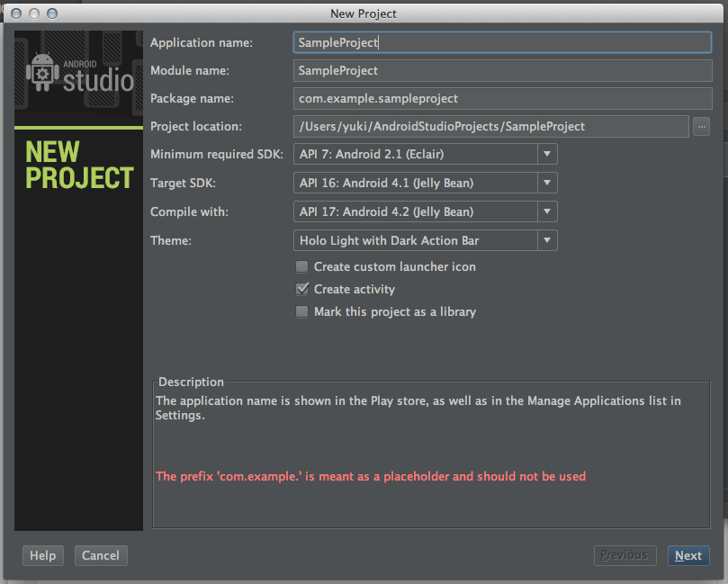Click the Project location path field
The image size is (728, 584).
490,126
